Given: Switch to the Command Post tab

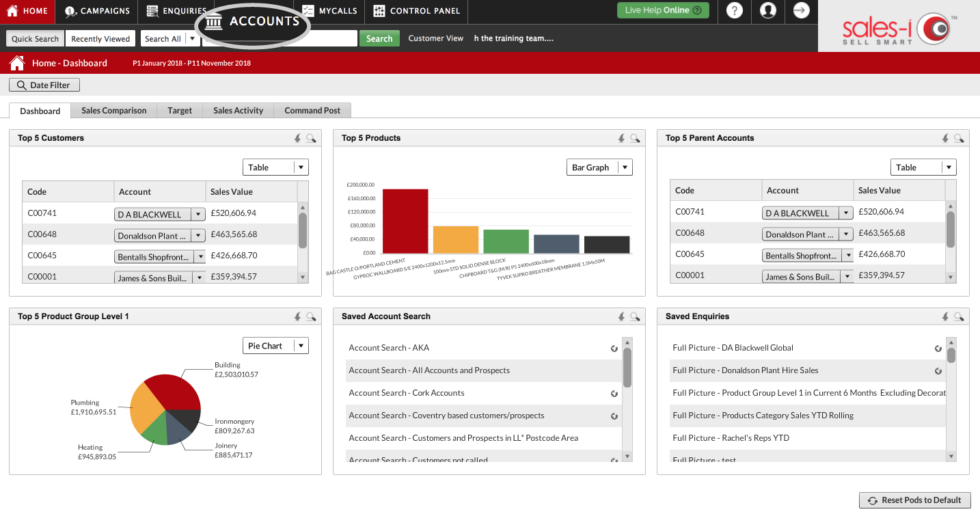Looking at the screenshot, I should [x=312, y=111].
